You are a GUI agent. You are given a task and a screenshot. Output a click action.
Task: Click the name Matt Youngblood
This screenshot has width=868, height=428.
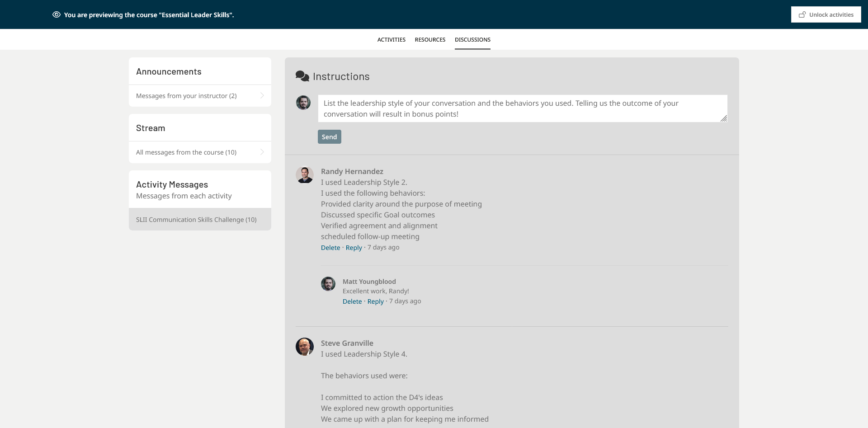(369, 282)
